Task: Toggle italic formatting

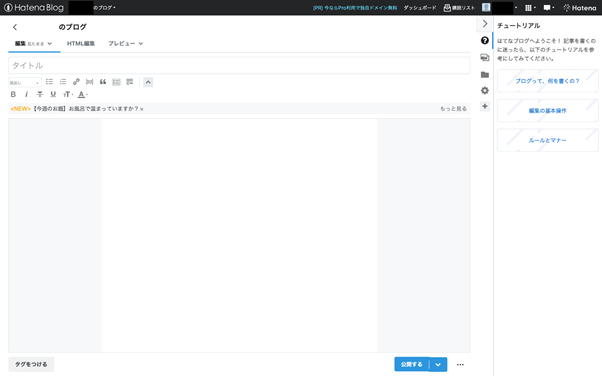Action: [26, 94]
